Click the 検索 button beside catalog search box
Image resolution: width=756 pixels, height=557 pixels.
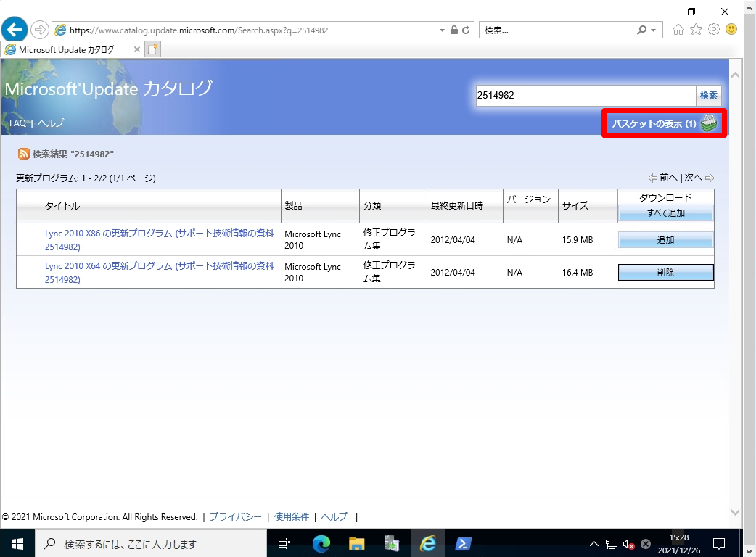[708, 96]
